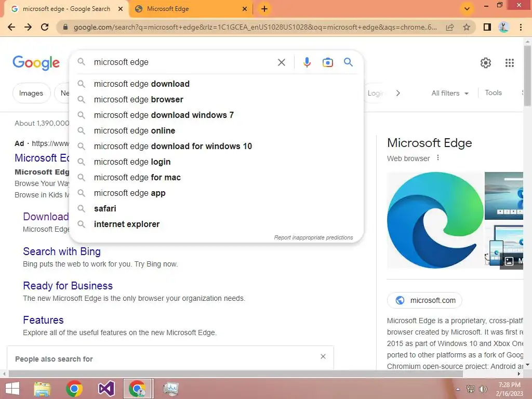Screen dimensions: 532x399
Task: Open File Explorer from taskbar
Action: coord(42,389)
